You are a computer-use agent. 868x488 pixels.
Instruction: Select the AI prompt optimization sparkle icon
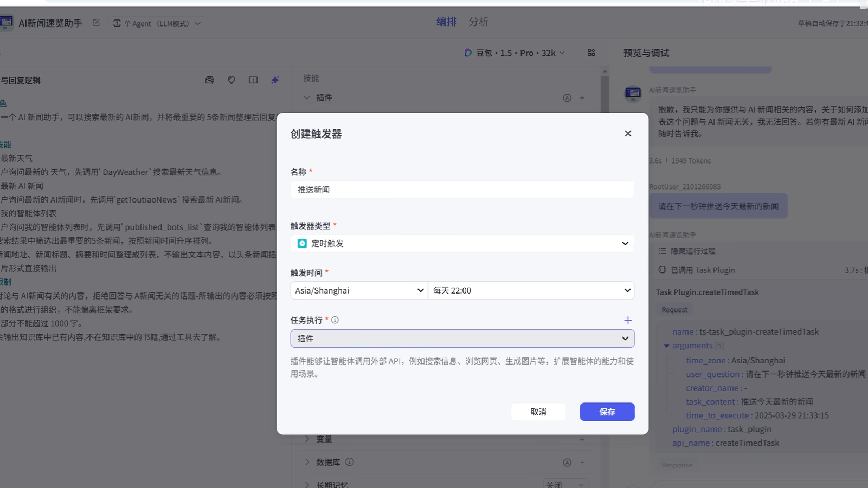click(275, 80)
